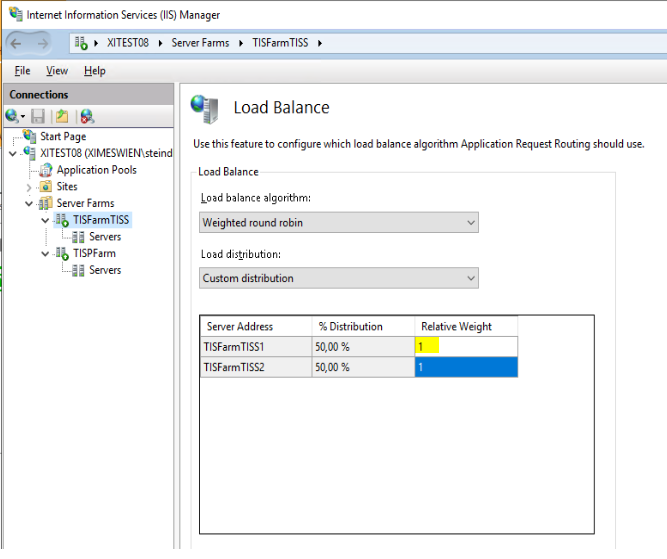Select TISFarmTISS in the tree

coord(101,220)
